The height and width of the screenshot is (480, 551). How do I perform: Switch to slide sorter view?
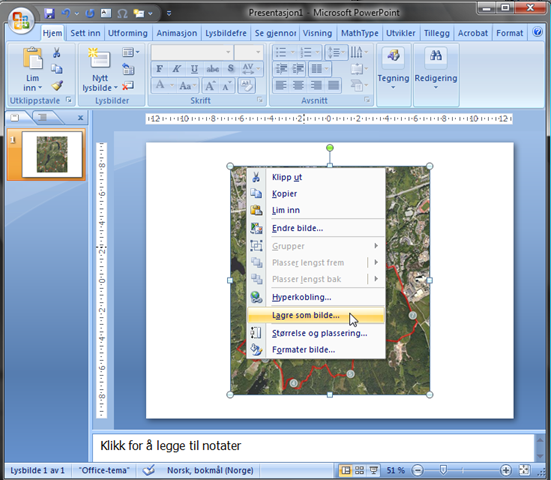coord(359,470)
